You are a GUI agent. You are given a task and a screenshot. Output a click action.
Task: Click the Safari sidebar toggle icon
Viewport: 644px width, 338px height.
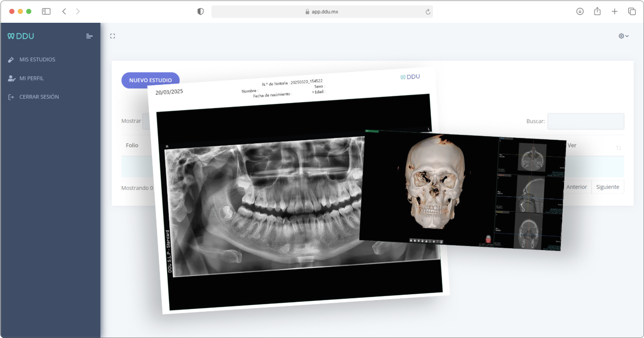(46, 12)
